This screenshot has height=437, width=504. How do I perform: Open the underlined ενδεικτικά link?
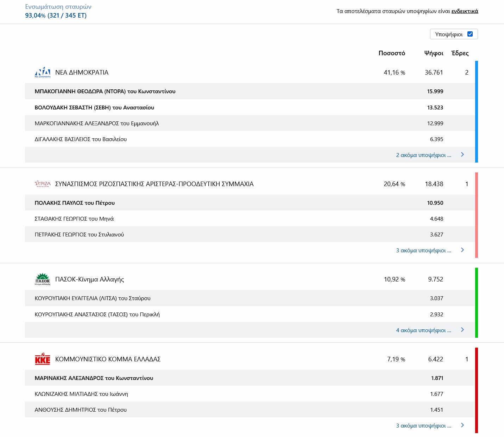[x=465, y=11]
